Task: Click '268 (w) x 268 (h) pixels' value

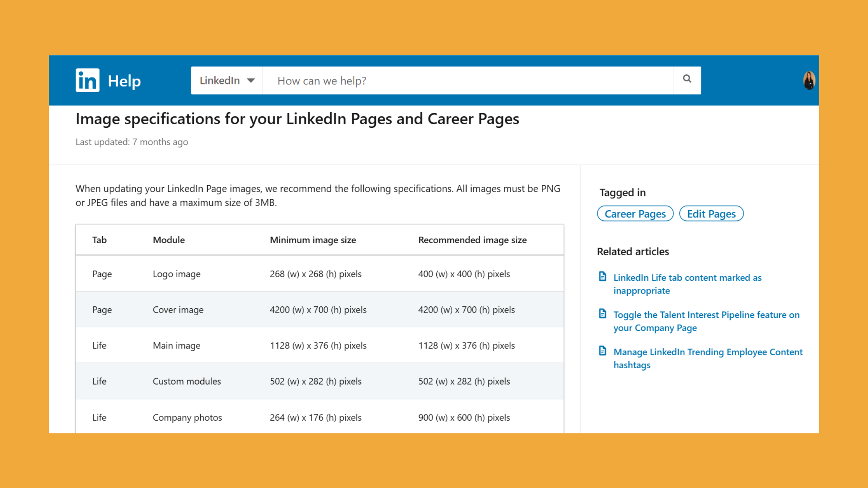Action: (315, 274)
